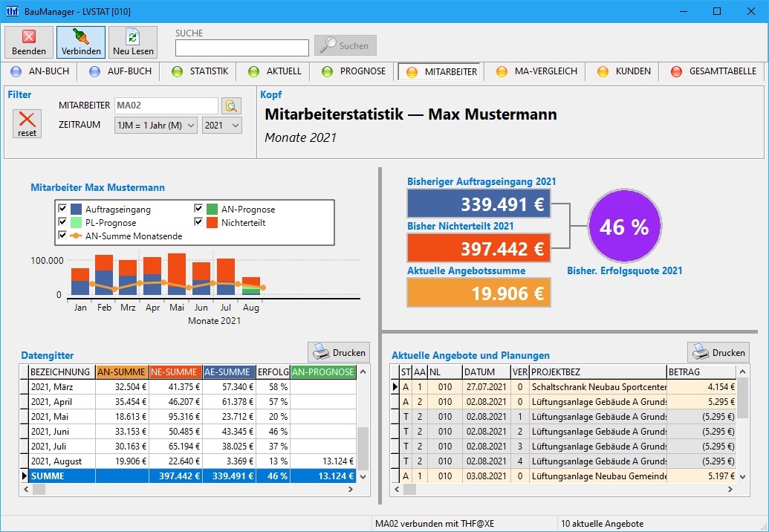Click the reset red X filter icon
This screenshot has height=532, width=769.
point(27,123)
